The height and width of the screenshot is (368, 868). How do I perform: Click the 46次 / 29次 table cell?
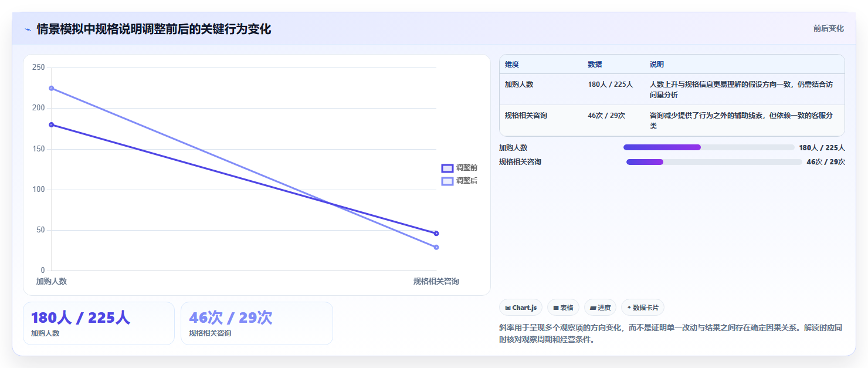(x=606, y=116)
